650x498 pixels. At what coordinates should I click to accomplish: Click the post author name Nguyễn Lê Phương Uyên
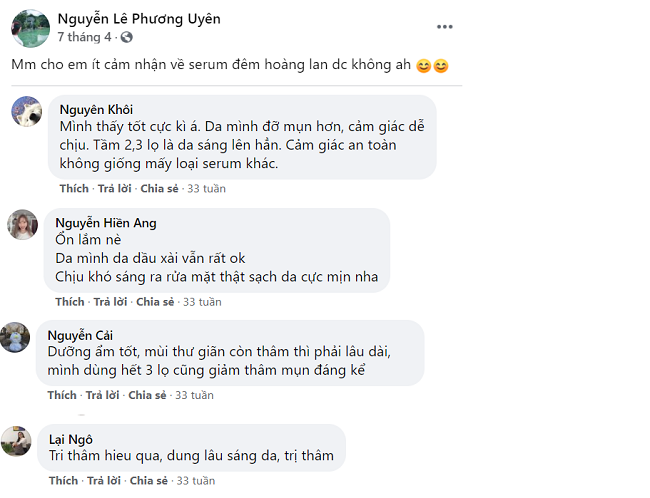pyautogui.click(x=139, y=19)
